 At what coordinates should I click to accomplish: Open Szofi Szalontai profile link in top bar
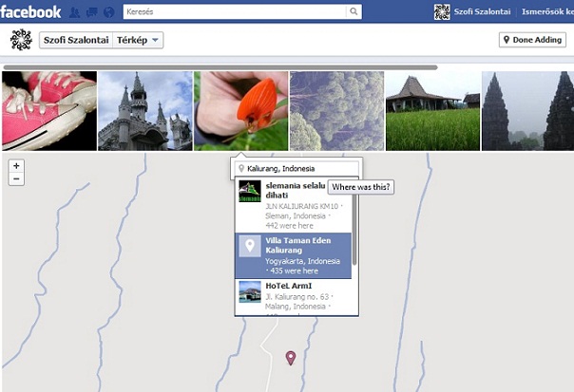click(482, 11)
